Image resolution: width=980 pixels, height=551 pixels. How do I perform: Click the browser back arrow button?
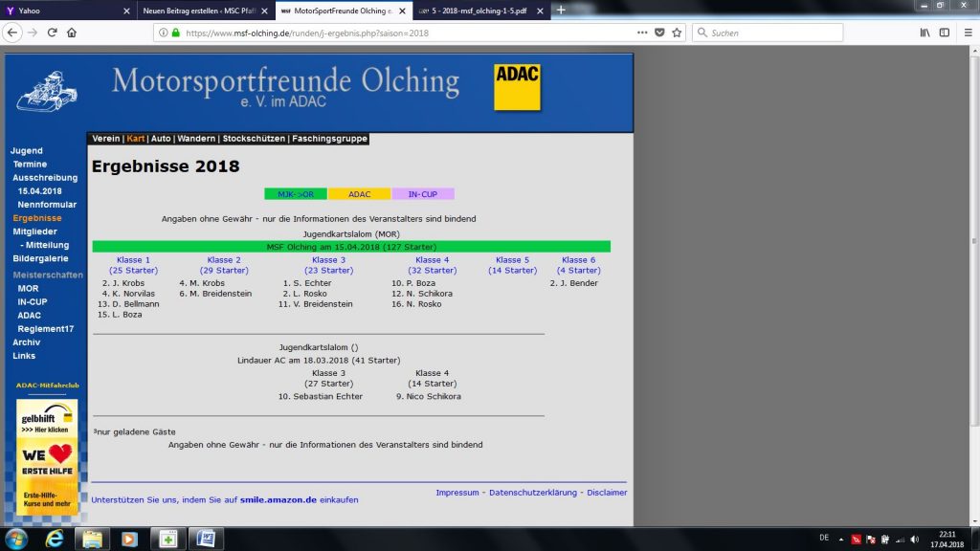12,32
